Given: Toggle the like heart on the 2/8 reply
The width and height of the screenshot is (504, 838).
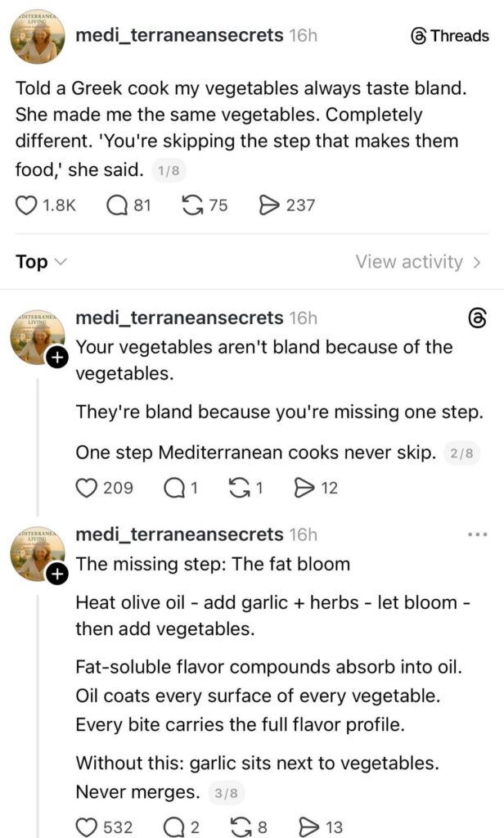Looking at the screenshot, I should [x=87, y=489].
